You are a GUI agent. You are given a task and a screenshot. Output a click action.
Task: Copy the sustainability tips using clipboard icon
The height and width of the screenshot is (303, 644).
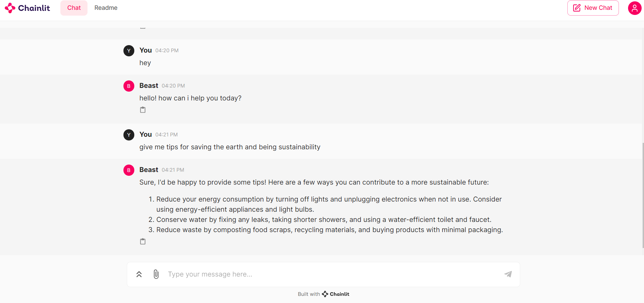(x=142, y=241)
